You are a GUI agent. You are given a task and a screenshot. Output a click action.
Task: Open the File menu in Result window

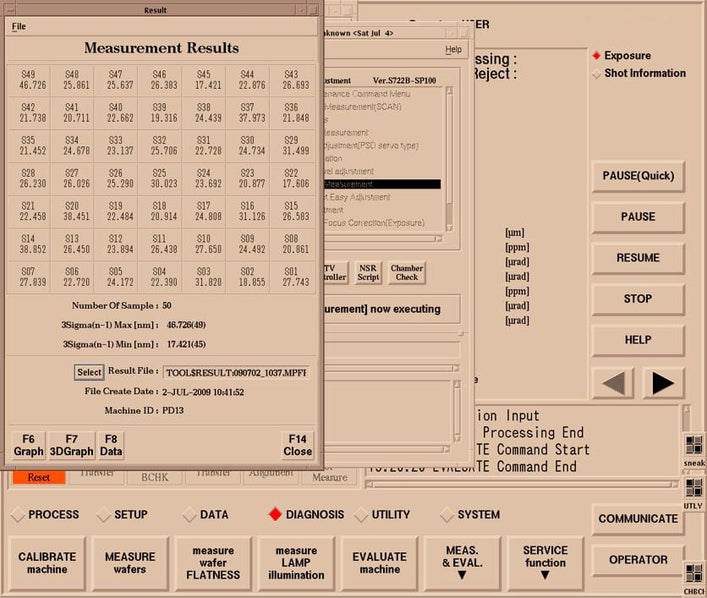tap(18, 26)
